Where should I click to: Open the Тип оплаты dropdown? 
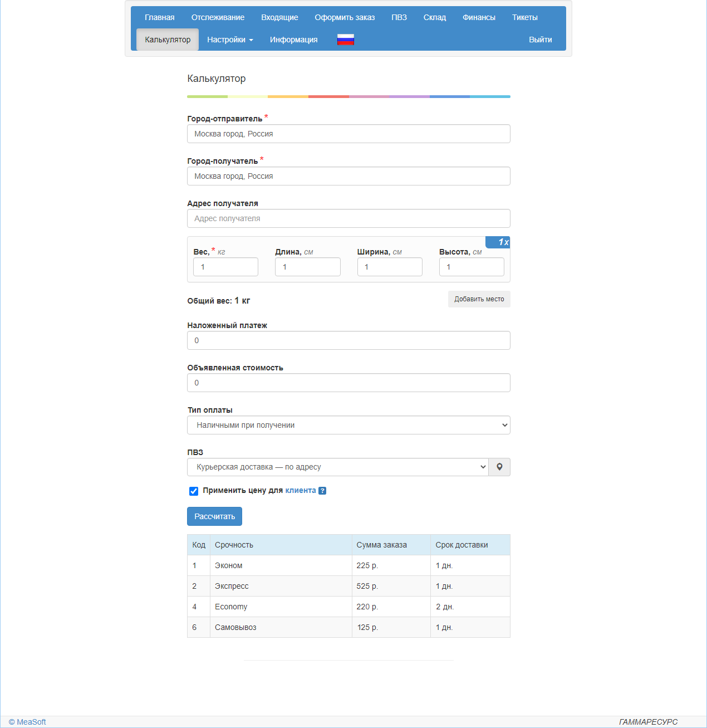click(348, 425)
